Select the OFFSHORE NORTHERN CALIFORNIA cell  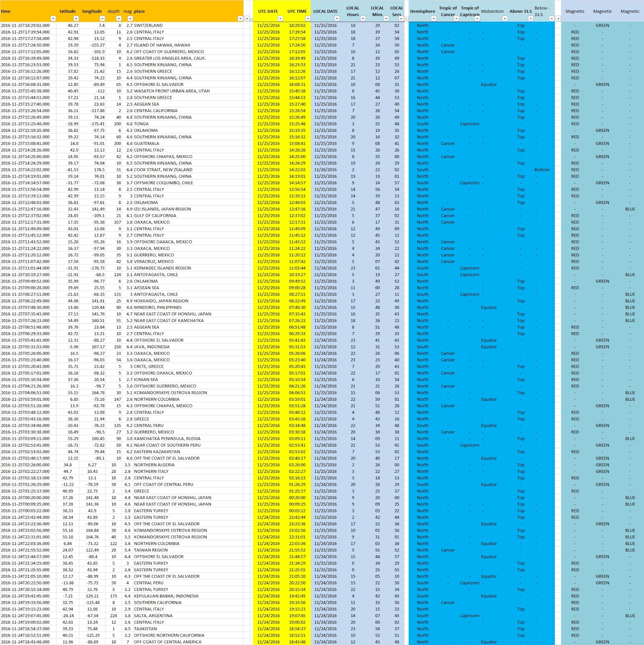188,635
